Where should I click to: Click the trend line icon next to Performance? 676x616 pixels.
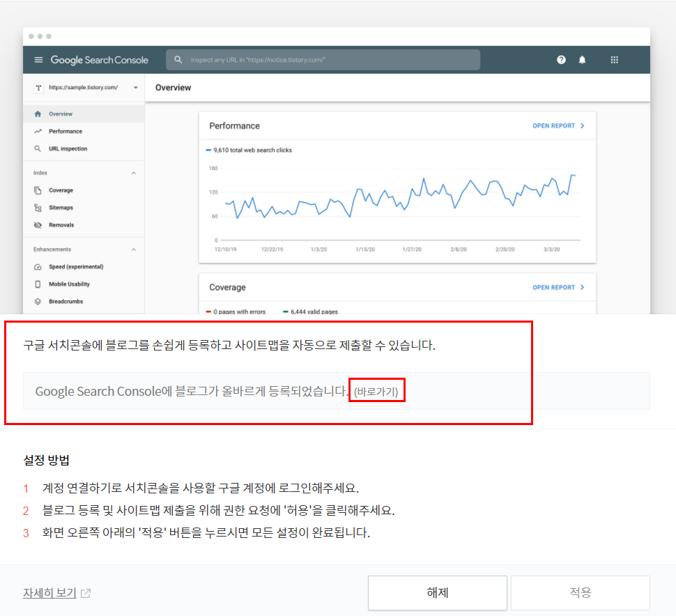click(38, 131)
